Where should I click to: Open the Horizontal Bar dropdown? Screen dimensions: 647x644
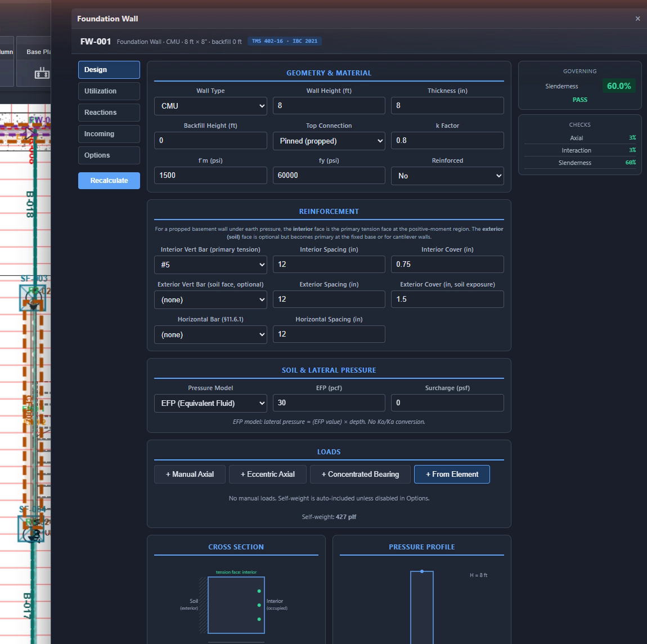(x=210, y=334)
